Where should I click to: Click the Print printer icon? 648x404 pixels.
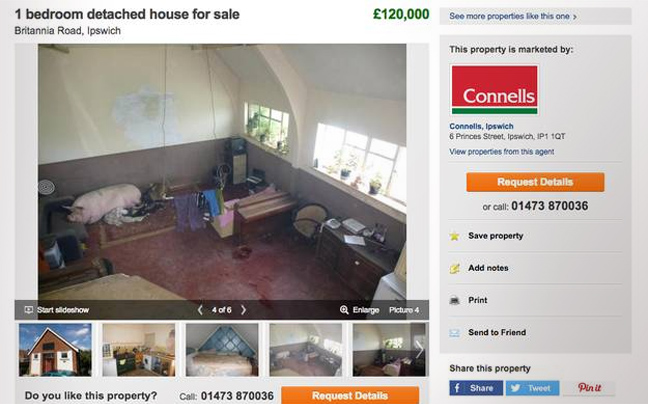pyautogui.click(x=455, y=300)
